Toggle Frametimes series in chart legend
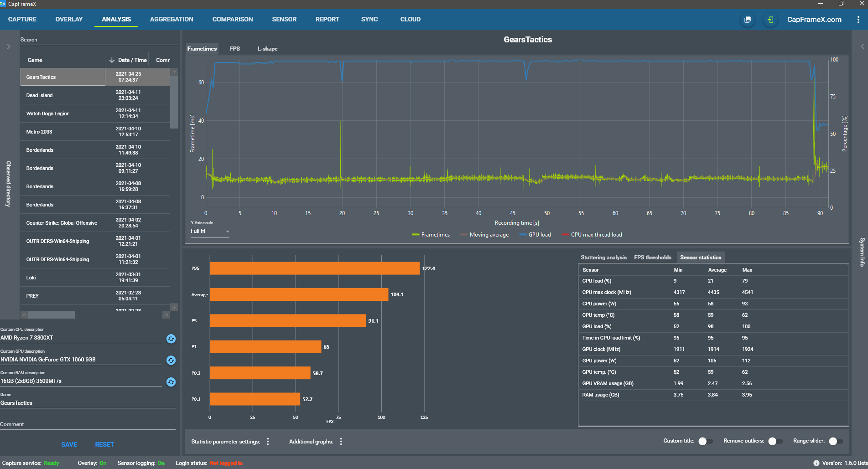This screenshot has width=868, height=469. [x=431, y=235]
